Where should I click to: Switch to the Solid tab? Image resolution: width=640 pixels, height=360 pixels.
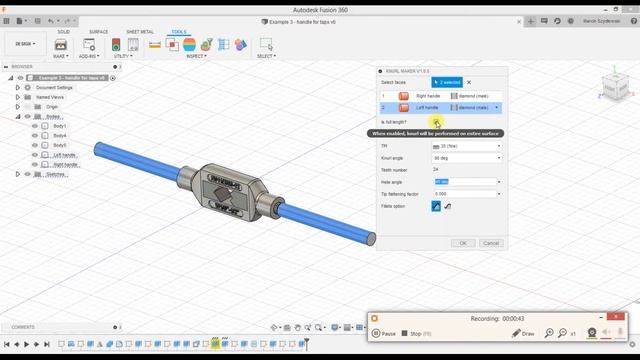(63, 32)
